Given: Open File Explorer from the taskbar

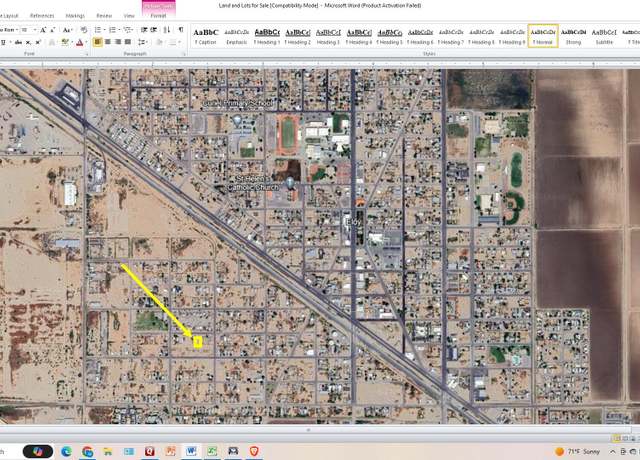Looking at the screenshot, I should [x=108, y=451].
